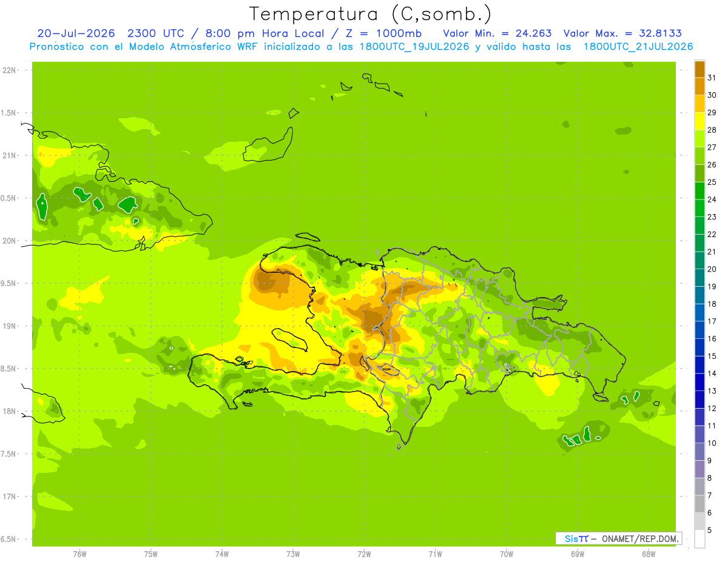Click the colorbar segment between 24 and 25
728x562 pixels.
coord(699,191)
